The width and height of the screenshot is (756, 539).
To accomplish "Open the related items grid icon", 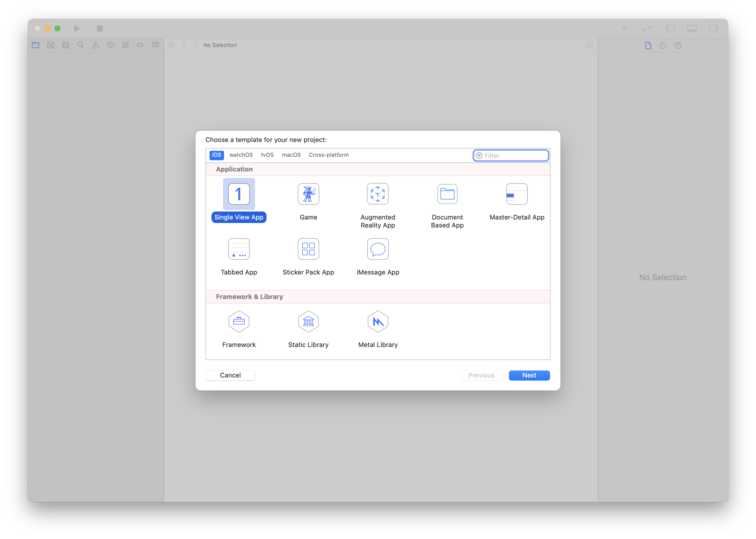I will click(x=171, y=45).
